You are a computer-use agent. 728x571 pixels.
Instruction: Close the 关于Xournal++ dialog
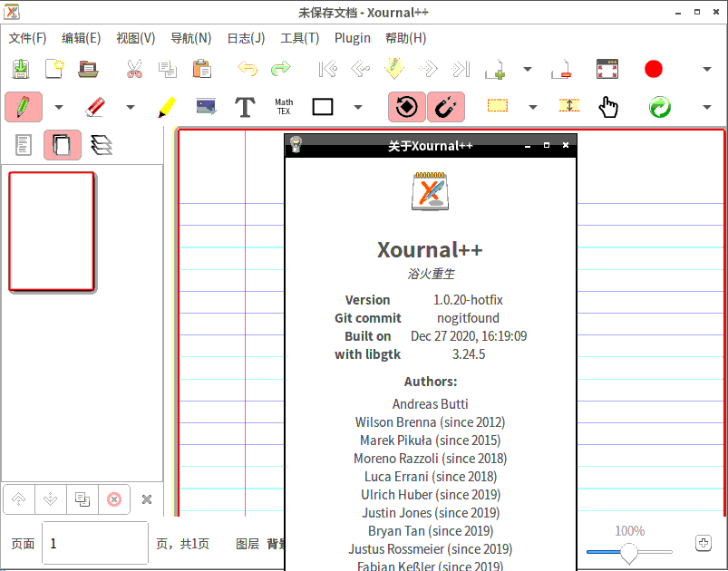point(566,145)
